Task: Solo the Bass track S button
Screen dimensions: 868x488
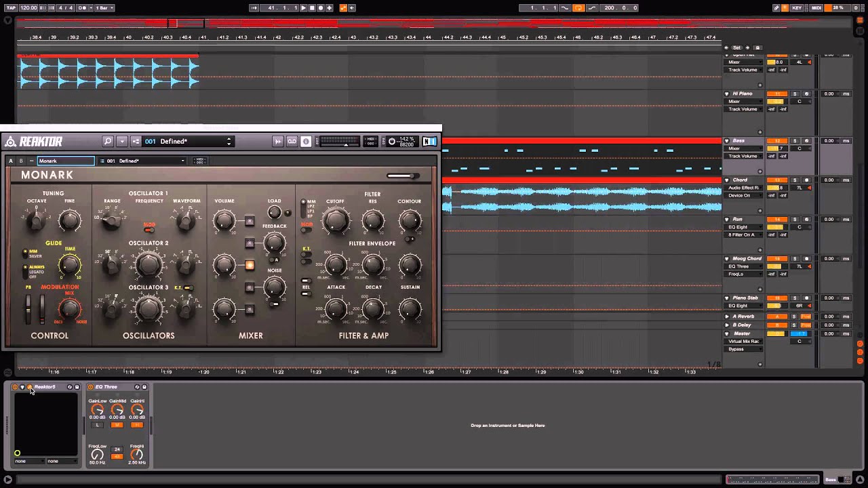Action: point(795,141)
